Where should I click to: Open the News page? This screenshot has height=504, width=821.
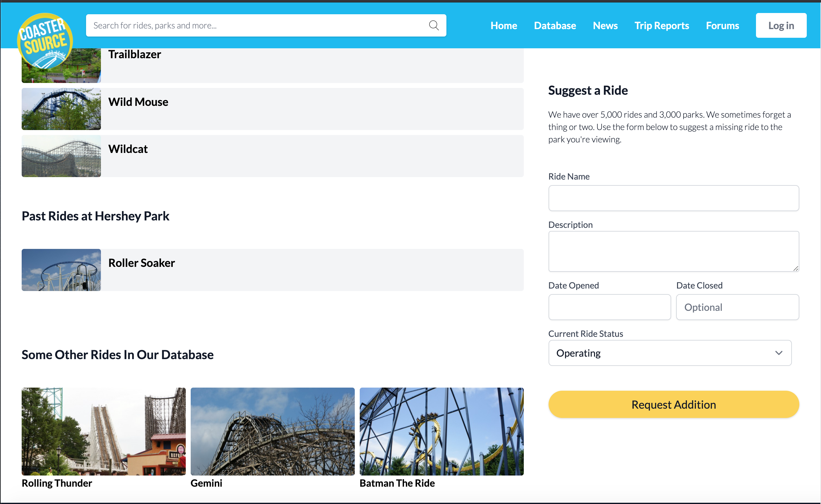(x=605, y=26)
